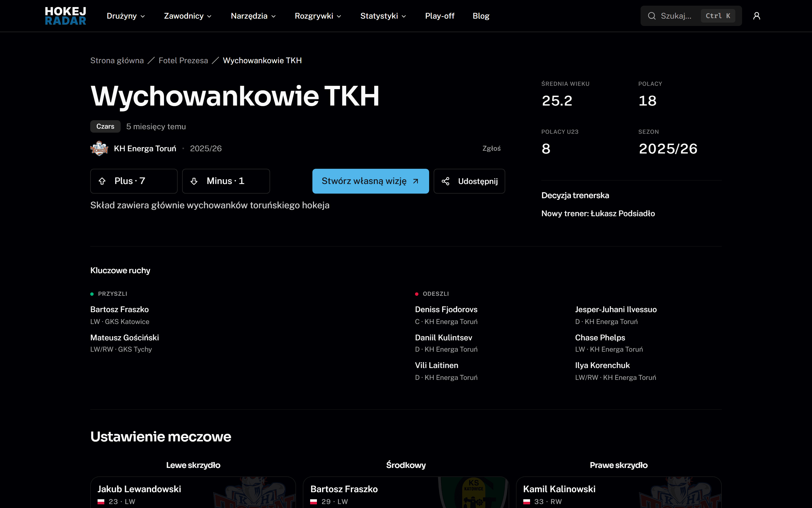Open departed player Chase Phelps
The width and height of the screenshot is (812, 508).
pos(600,338)
